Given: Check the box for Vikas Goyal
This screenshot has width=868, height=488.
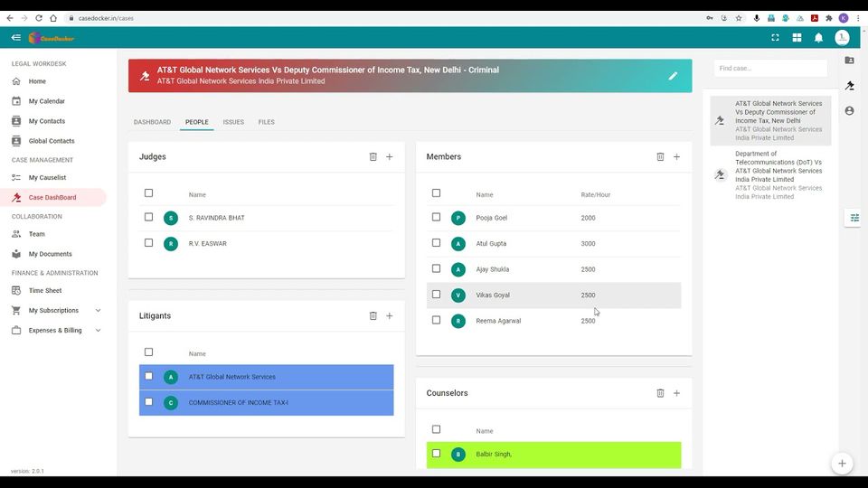Looking at the screenshot, I should coord(436,295).
